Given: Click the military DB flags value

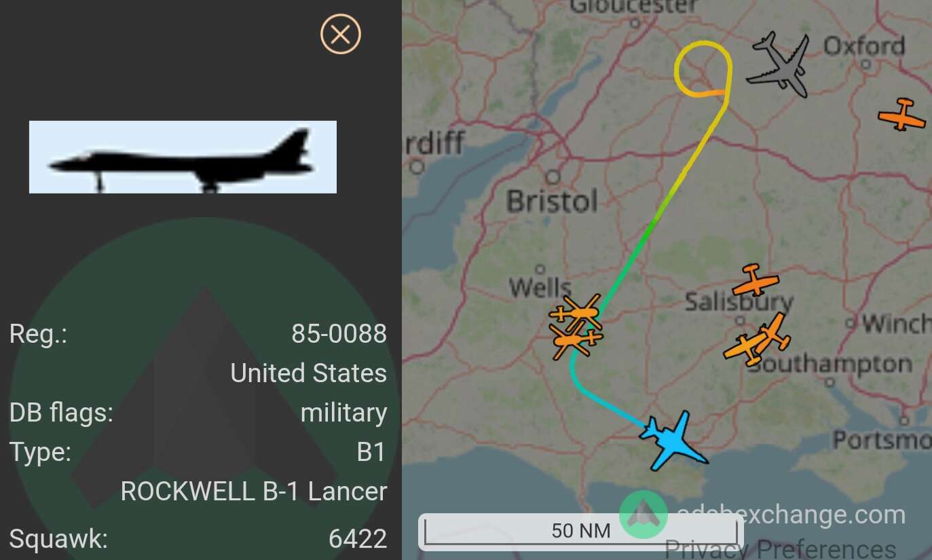Looking at the screenshot, I should point(344,412).
